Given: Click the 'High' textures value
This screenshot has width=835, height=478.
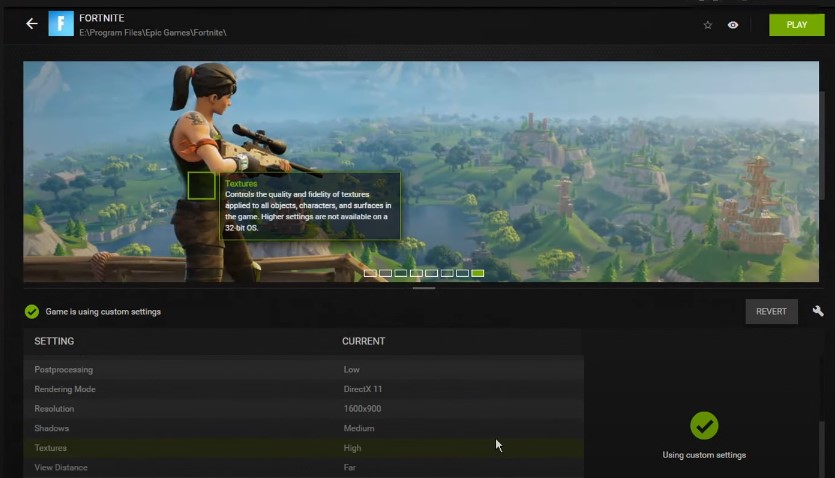Looking at the screenshot, I should click(x=352, y=448).
